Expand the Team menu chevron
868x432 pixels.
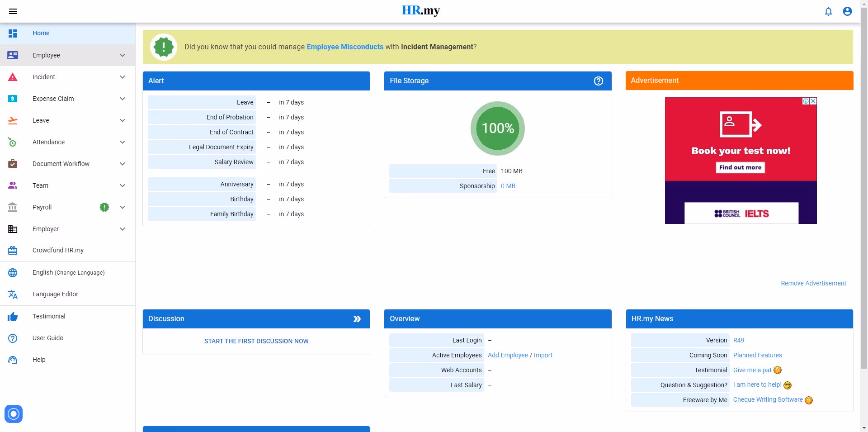coord(123,185)
